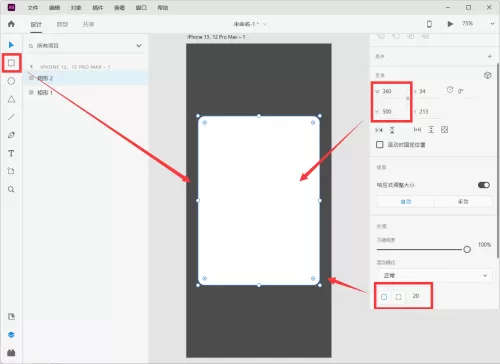Select the Artboard tool

[11, 171]
